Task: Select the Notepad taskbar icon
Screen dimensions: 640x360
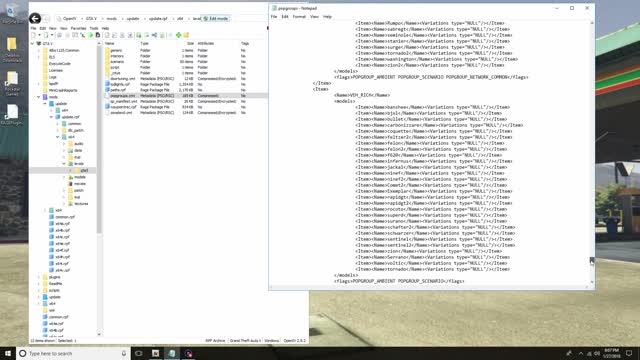Action: [172, 353]
